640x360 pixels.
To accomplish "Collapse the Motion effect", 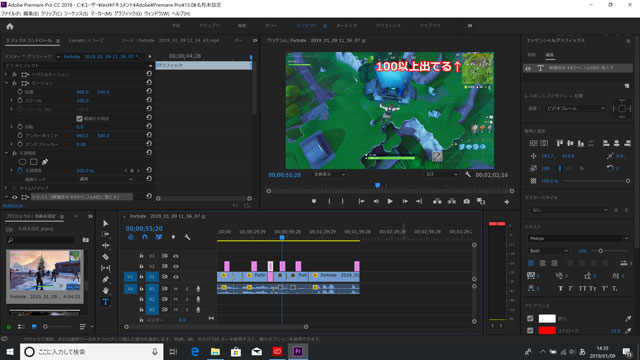I will (6, 83).
